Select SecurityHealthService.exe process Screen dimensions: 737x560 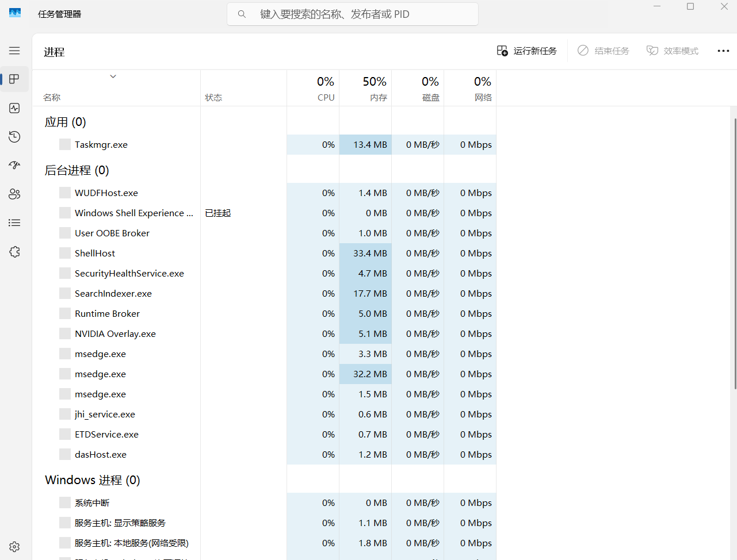coord(265,273)
